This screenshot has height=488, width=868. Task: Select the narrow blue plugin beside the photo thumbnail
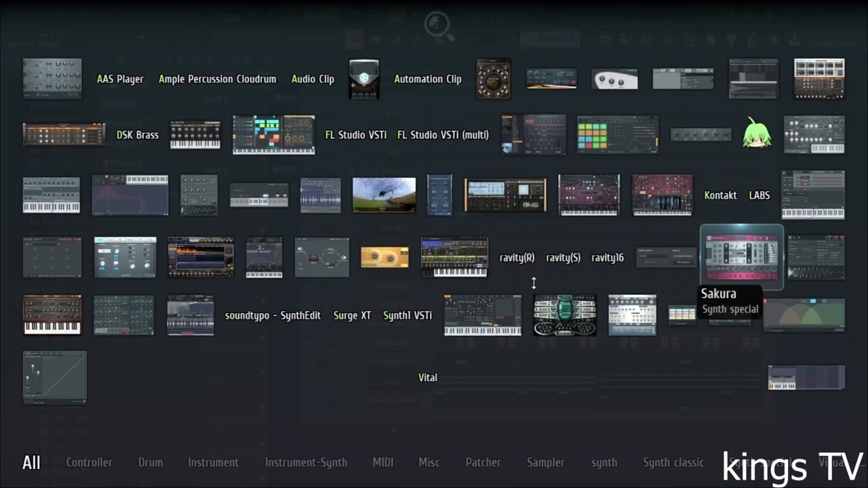[439, 195]
